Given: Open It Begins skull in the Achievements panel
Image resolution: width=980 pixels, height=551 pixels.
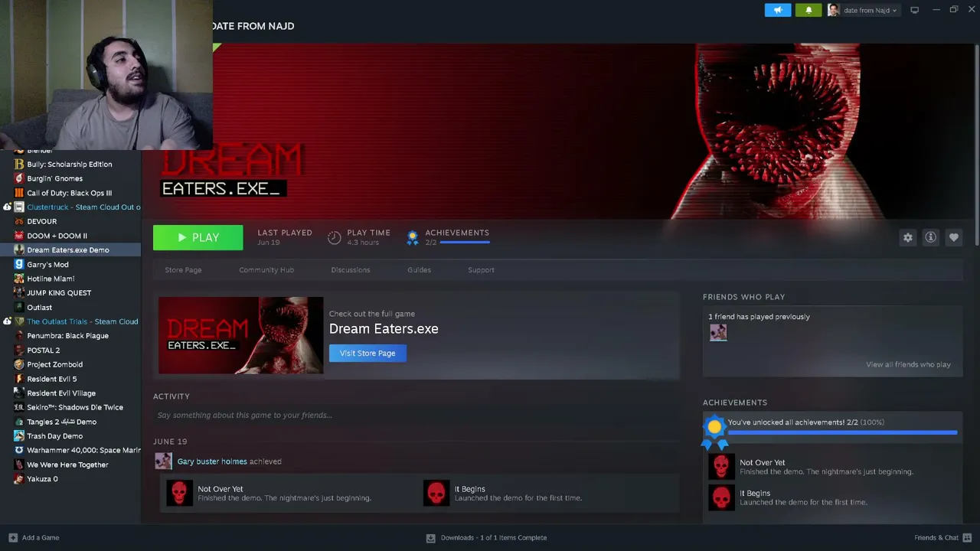Looking at the screenshot, I should [720, 497].
